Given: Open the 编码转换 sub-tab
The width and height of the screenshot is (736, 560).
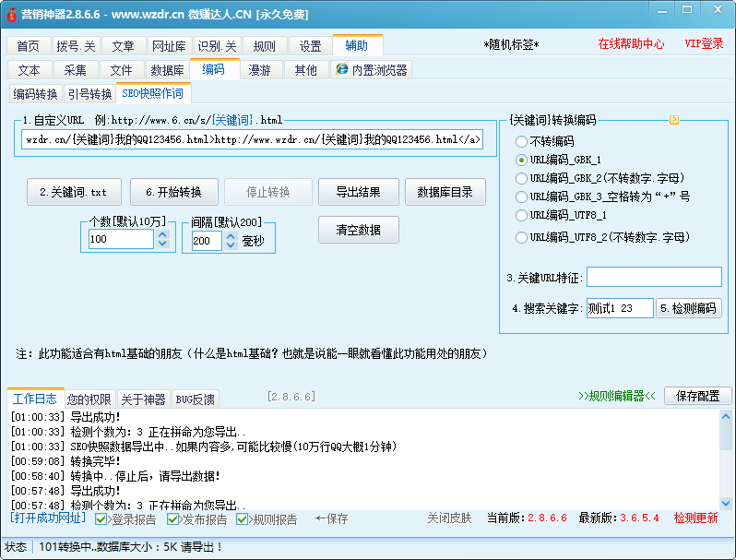Looking at the screenshot, I should (x=36, y=93).
